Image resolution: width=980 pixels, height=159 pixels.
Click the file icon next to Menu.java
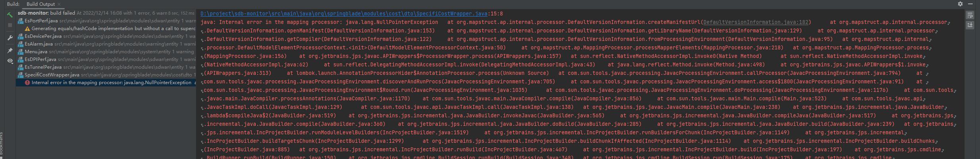click(x=21, y=52)
